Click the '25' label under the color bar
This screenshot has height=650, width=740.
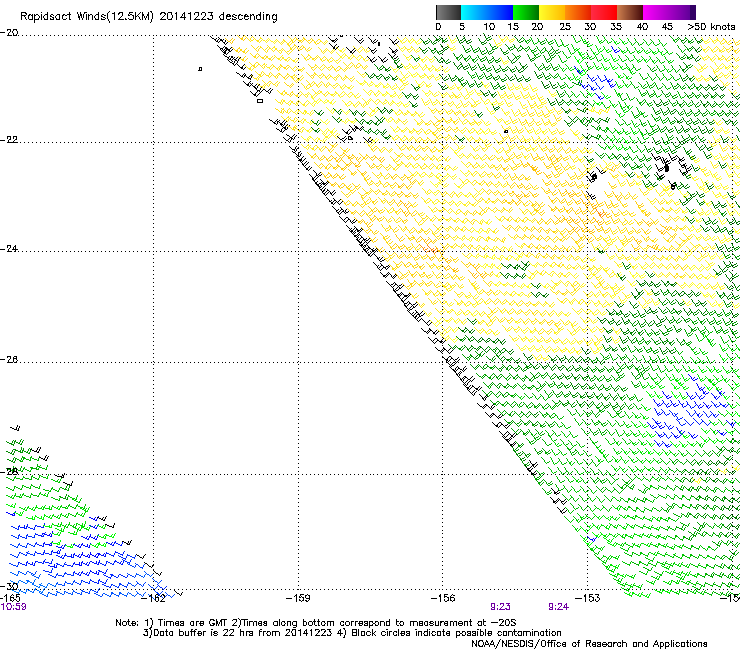tap(564, 27)
